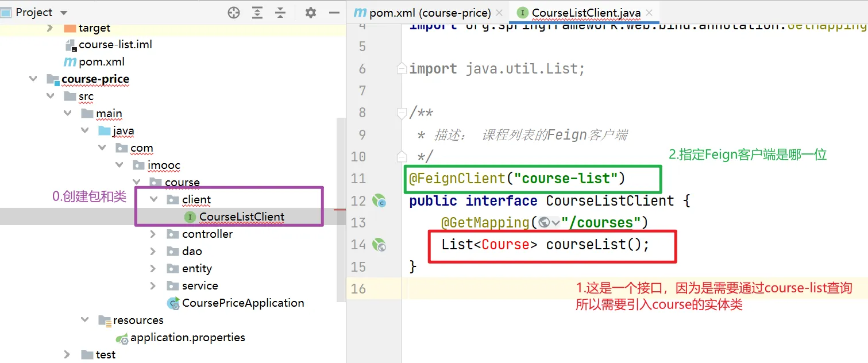Click the unresolved Course type in line 14

[x=506, y=245]
